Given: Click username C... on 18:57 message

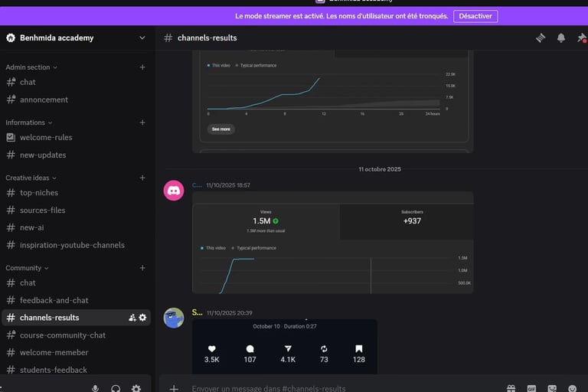Looking at the screenshot, I should 197,185.
